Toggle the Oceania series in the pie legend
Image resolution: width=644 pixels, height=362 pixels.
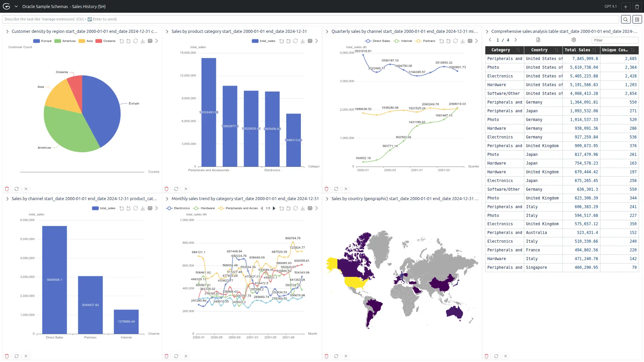coord(105,41)
